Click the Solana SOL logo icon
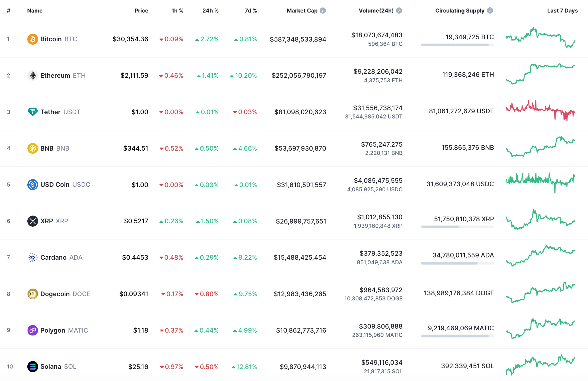 point(32,366)
